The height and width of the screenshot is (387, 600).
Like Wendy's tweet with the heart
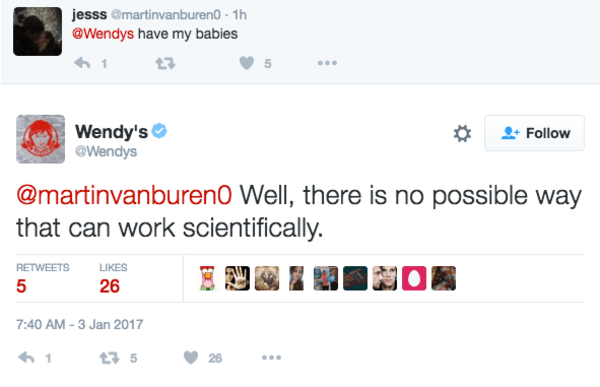coord(191,358)
